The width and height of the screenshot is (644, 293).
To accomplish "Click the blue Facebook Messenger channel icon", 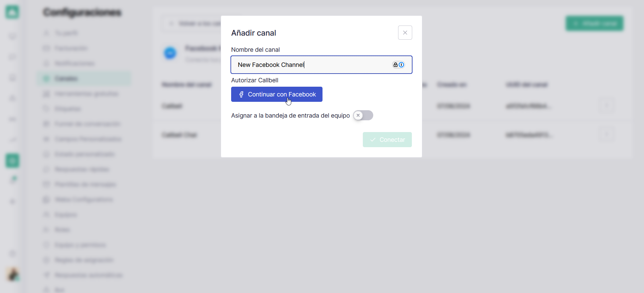I will [x=170, y=53].
